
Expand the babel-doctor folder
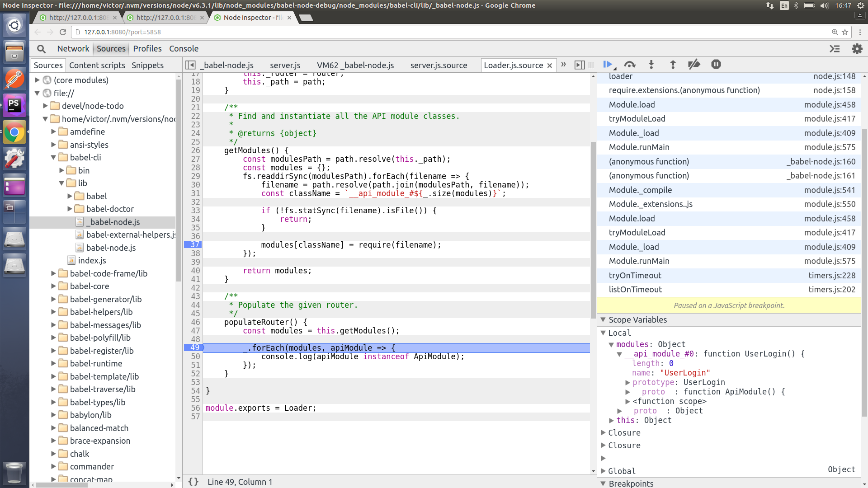70,209
